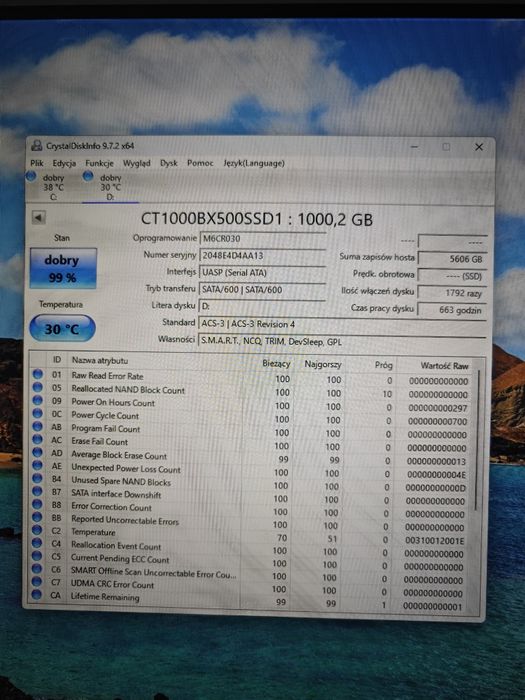525x700 pixels.
Task: Click status icon for Power Cycle Count
Action: pos(38,413)
